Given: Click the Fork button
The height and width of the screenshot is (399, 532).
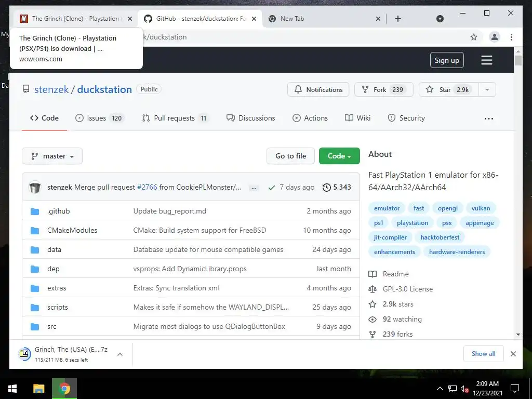Looking at the screenshot, I should point(384,89).
